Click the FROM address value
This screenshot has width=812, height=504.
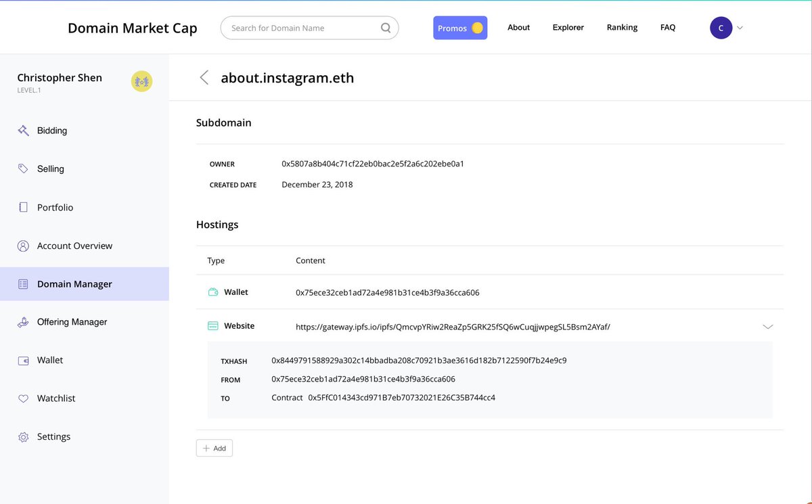[x=363, y=380]
